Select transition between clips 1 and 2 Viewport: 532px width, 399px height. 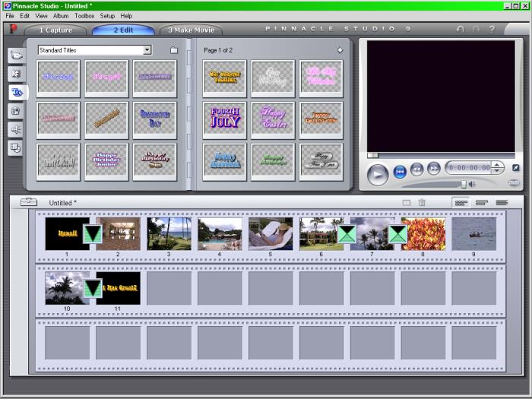(x=93, y=234)
